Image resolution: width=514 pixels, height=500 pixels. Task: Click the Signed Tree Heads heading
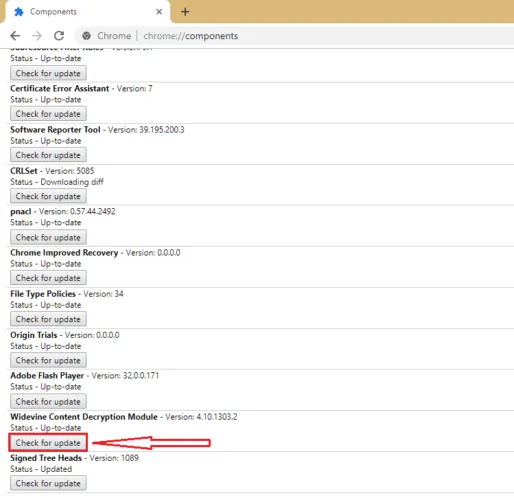(x=46, y=458)
